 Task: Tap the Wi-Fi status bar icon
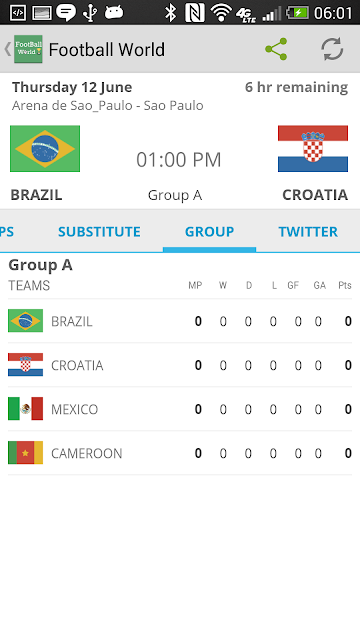(x=222, y=13)
